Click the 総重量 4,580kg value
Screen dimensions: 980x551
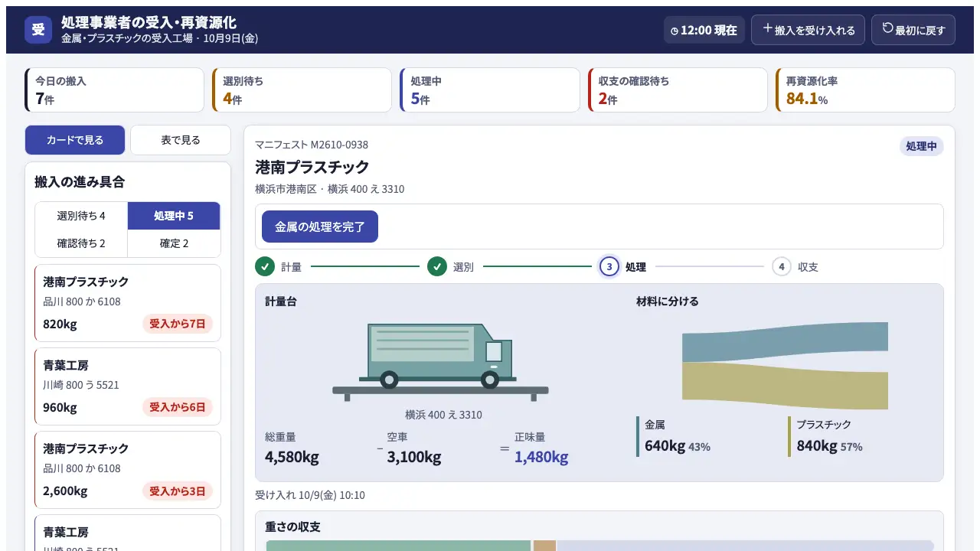tap(292, 457)
